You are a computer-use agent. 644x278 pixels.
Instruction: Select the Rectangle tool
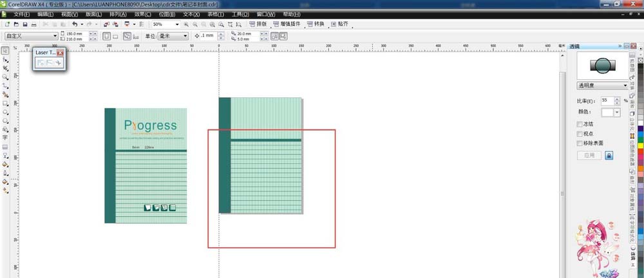[5, 103]
